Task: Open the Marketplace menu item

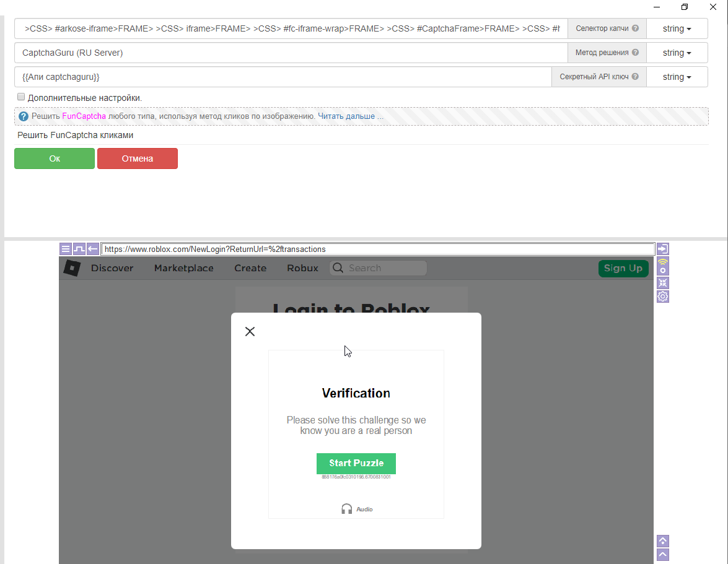Action: click(x=183, y=268)
